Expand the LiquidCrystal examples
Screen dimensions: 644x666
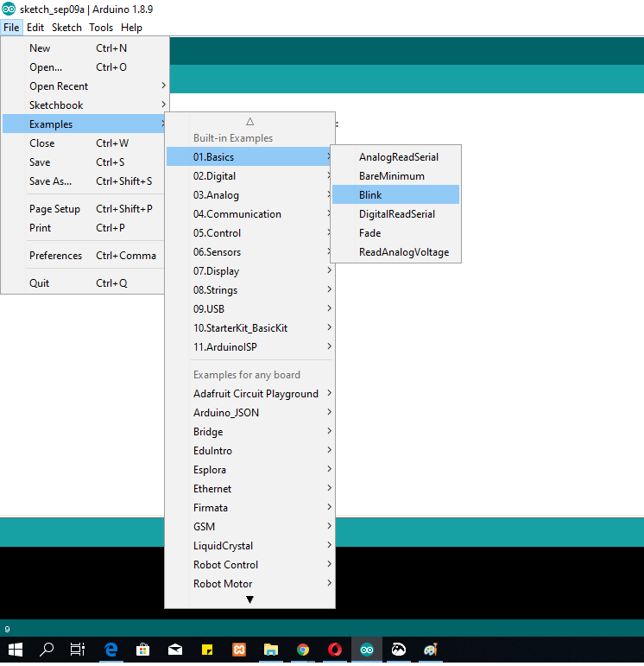coord(250,546)
